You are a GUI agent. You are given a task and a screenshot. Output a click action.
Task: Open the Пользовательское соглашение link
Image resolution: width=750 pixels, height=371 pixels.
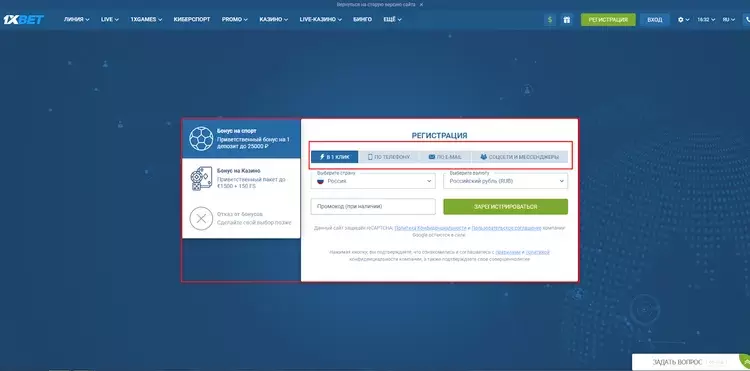pos(507,228)
